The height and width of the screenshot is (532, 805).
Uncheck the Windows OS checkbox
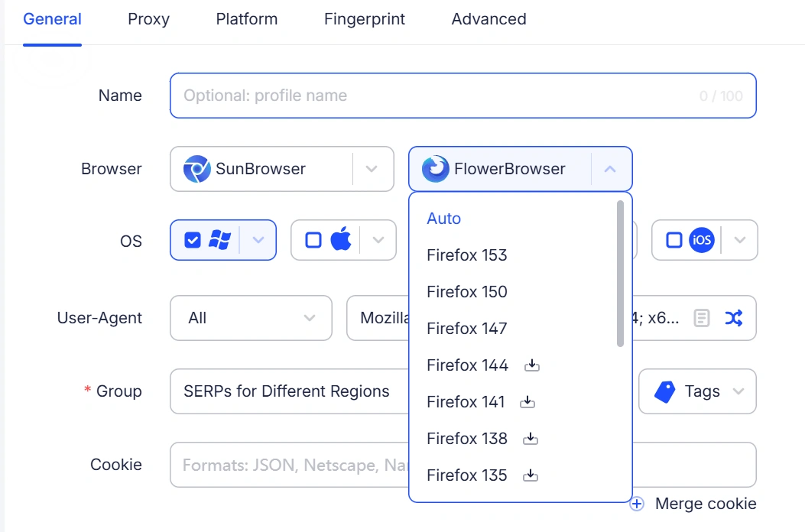click(193, 240)
